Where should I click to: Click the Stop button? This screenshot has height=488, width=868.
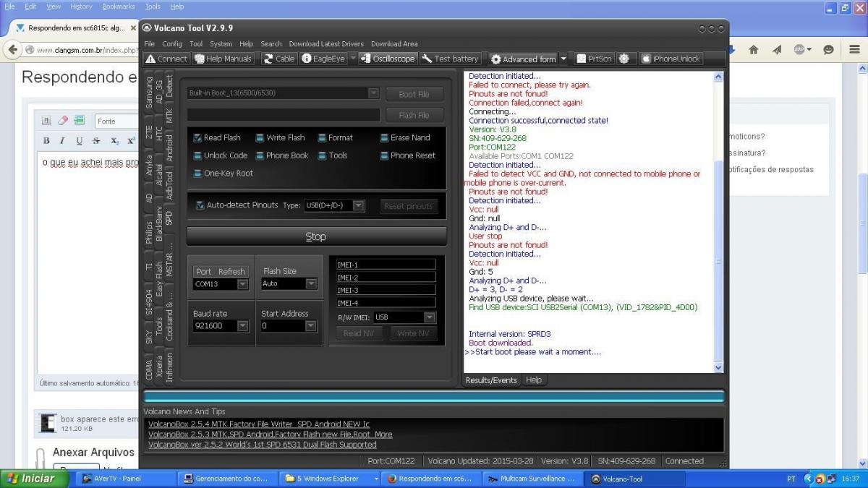coord(316,236)
